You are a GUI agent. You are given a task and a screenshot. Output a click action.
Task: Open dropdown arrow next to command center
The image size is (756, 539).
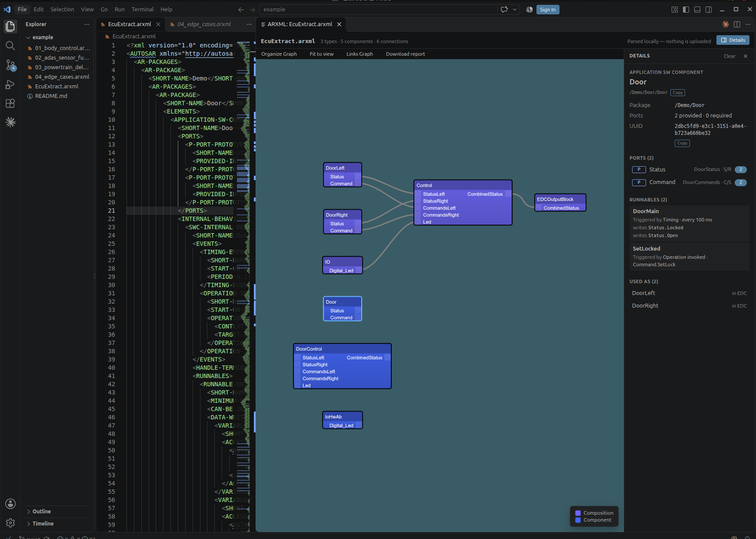tap(515, 9)
